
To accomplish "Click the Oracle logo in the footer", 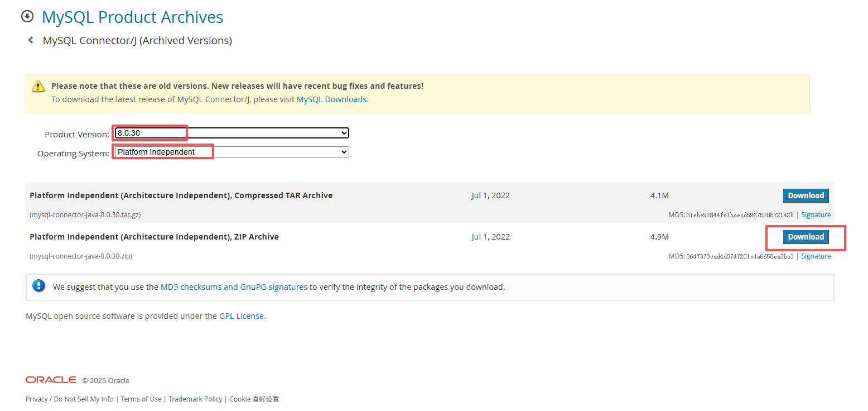I will point(50,379).
